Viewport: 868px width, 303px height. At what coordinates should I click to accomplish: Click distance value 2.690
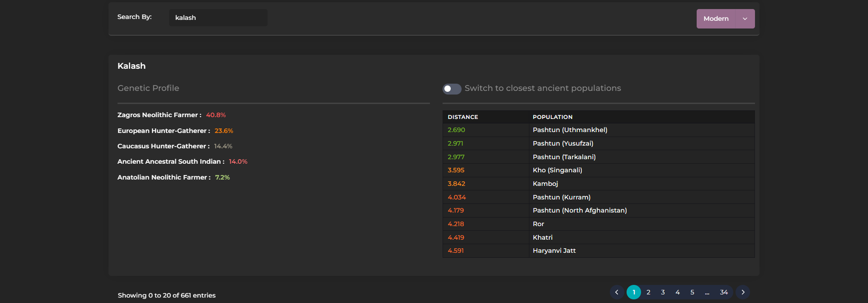pyautogui.click(x=456, y=130)
